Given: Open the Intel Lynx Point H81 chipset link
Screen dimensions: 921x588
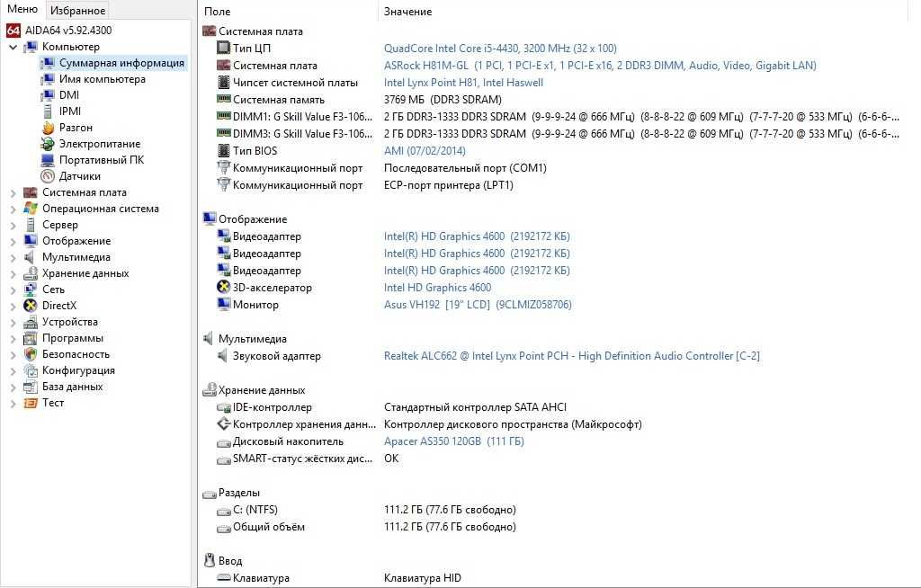Looking at the screenshot, I should [463, 82].
